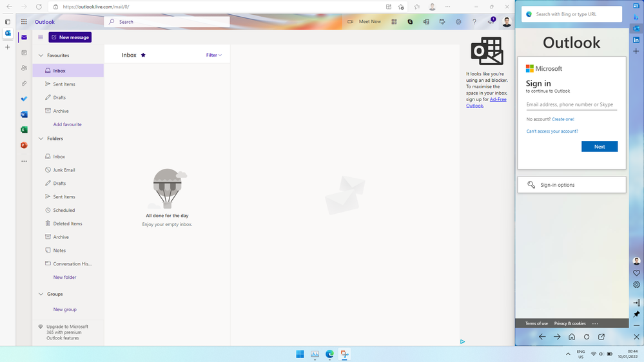The width and height of the screenshot is (644, 362).
Task: Open Terms of use link in sidebar
Action: [x=536, y=323]
